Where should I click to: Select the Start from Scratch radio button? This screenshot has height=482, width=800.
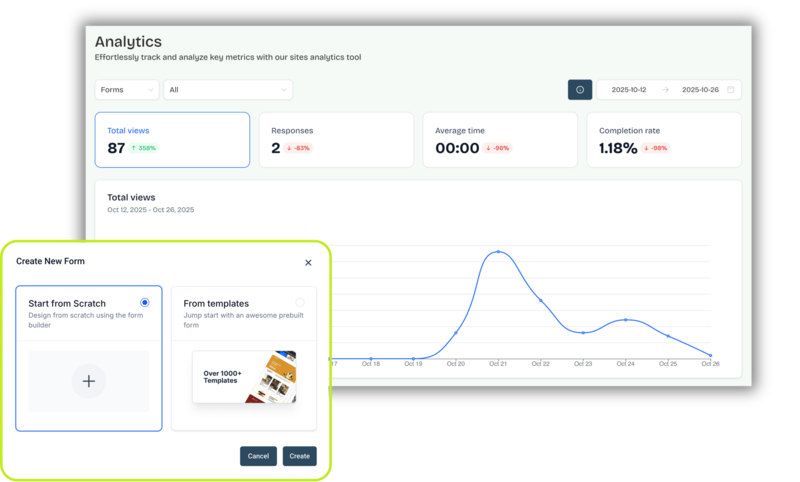(x=145, y=302)
